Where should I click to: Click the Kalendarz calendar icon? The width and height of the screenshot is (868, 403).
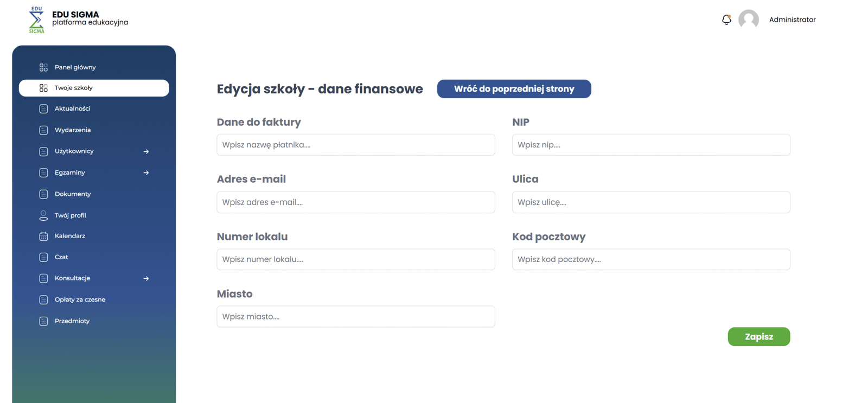click(x=43, y=236)
